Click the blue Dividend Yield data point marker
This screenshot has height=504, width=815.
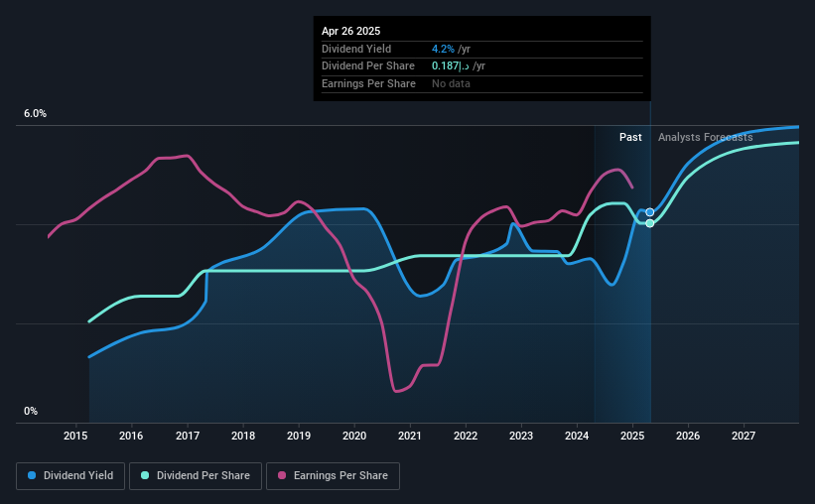(x=649, y=212)
